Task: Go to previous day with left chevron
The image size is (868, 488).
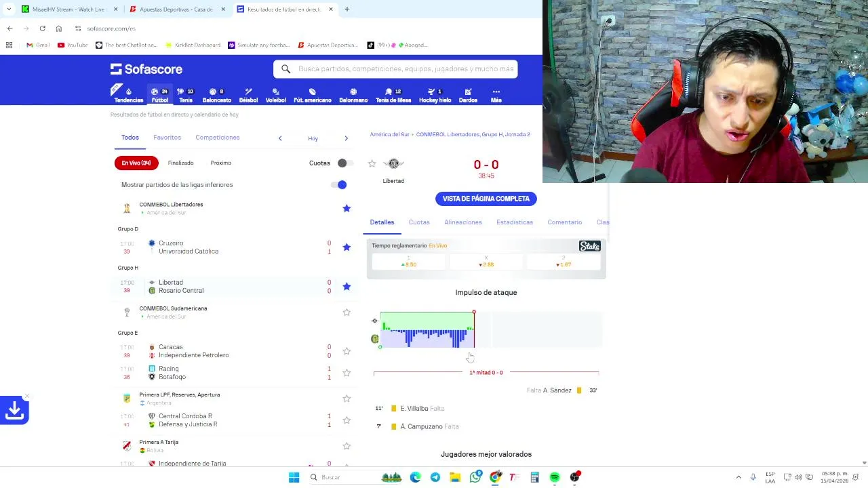Action: click(x=280, y=138)
